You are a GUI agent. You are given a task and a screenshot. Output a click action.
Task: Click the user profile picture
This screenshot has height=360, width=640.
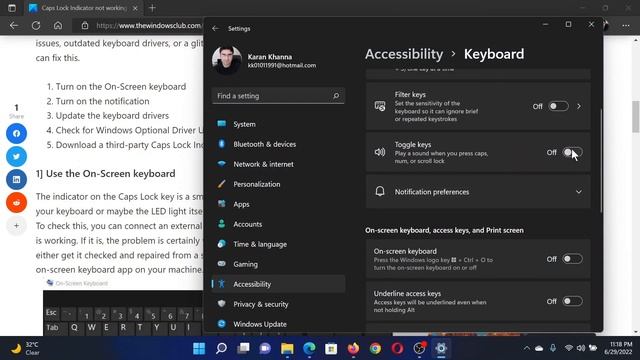227,60
